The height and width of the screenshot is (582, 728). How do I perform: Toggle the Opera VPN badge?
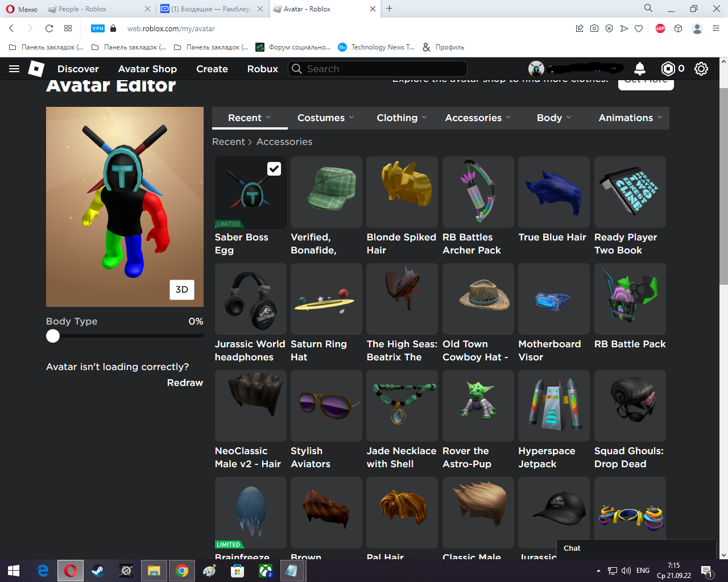(x=98, y=28)
